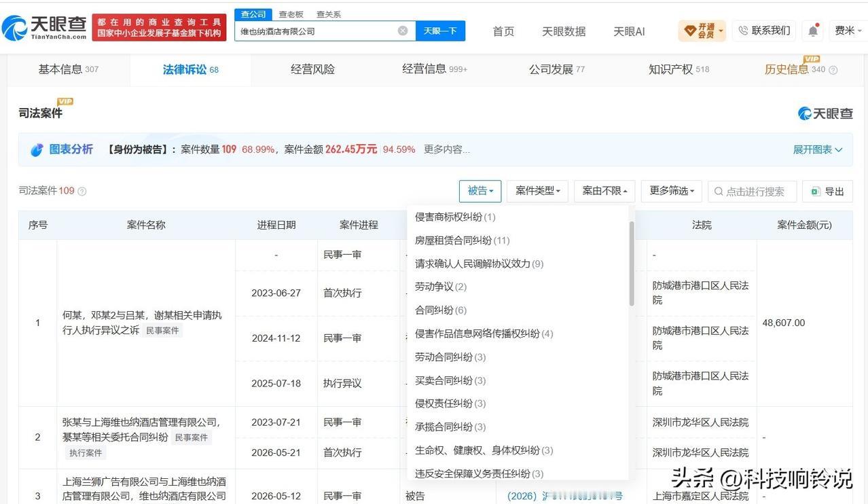Choose 买卖合同纠纷 (3) option

click(x=450, y=380)
